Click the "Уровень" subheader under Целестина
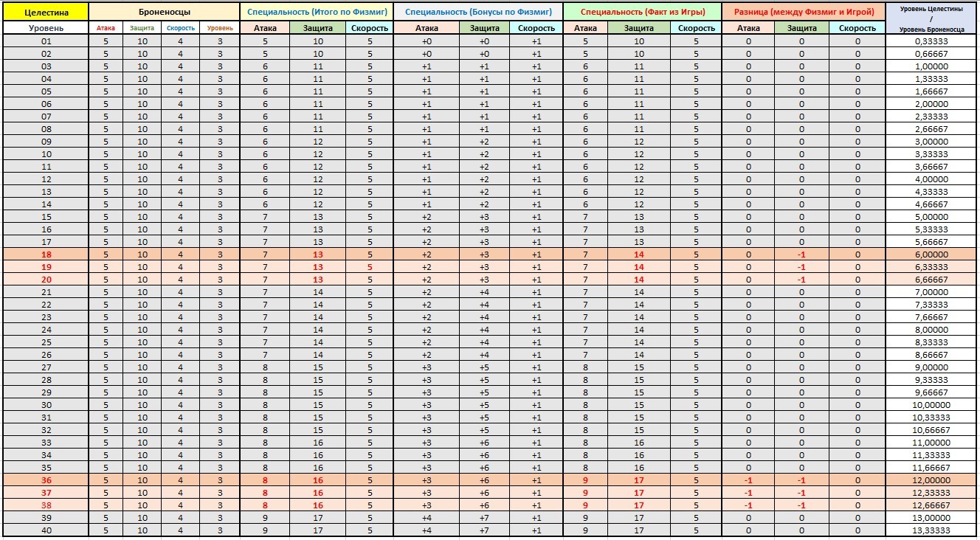 [x=46, y=28]
